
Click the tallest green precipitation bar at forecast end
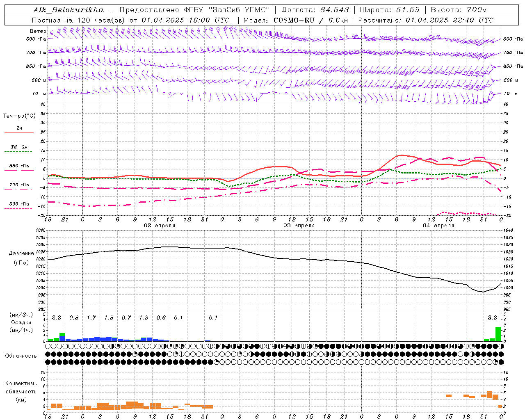click(498, 334)
